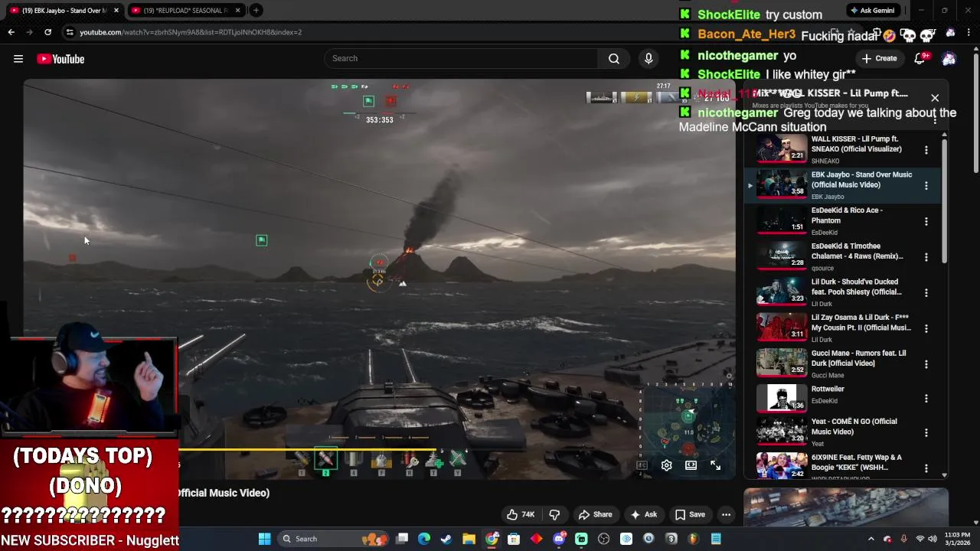Open Steam from the taskbar
Viewport: 980px width, 551px height.
(446, 539)
